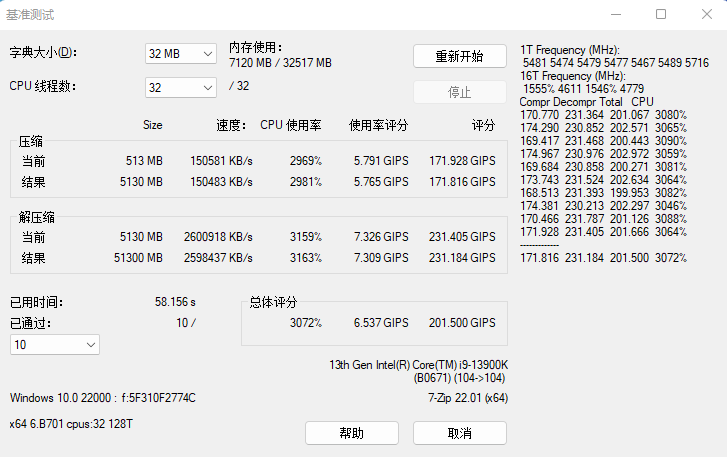Click the overall 201.500 GIPS rating value
Screen dimensions: 727x457
pyautogui.click(x=462, y=323)
